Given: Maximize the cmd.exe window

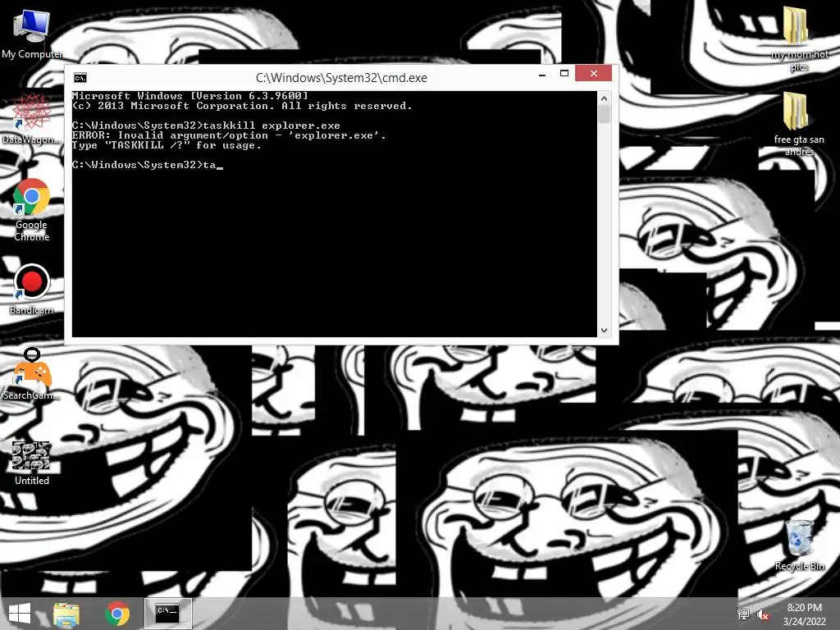Looking at the screenshot, I should click(564, 73).
